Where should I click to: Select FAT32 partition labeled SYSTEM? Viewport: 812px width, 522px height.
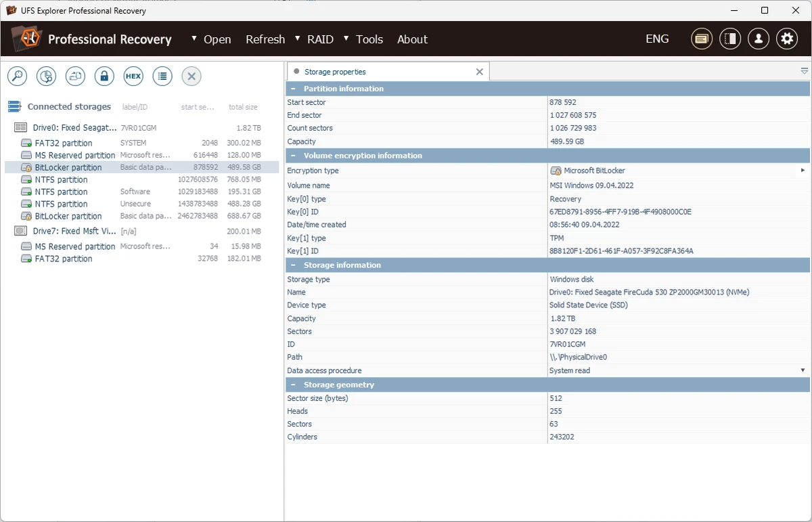141,143
